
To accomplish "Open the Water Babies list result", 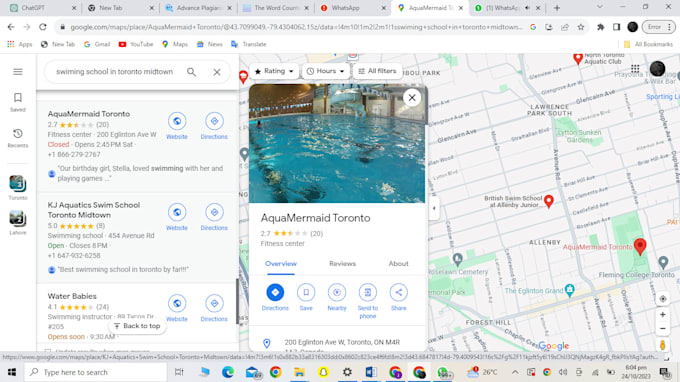I will [72, 296].
